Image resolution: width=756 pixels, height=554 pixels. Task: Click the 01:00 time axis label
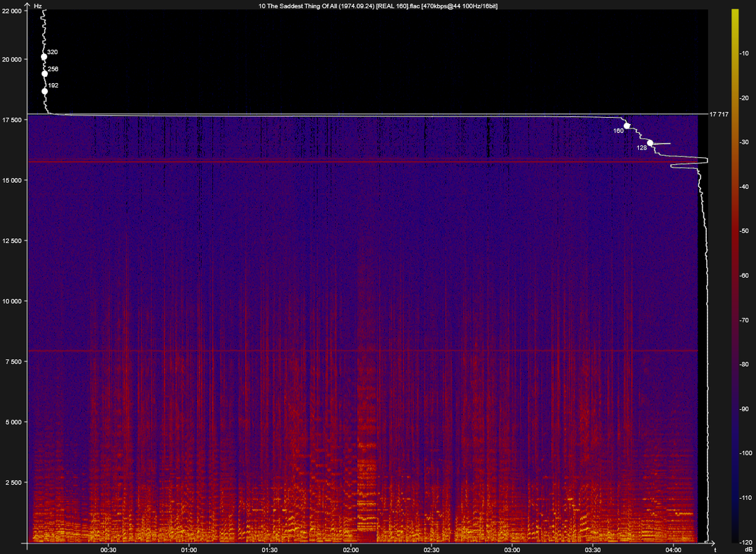pos(189,550)
